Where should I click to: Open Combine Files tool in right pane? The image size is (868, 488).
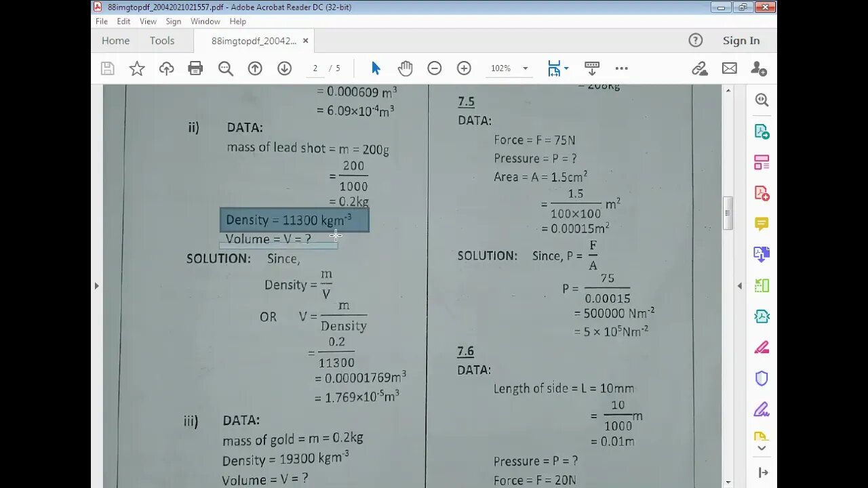[762, 255]
